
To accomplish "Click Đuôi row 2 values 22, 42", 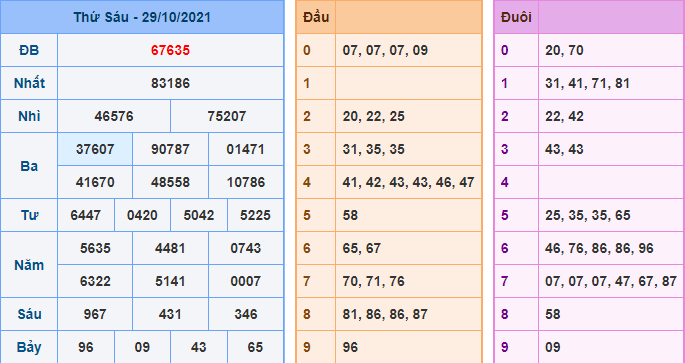I will 564,117.
